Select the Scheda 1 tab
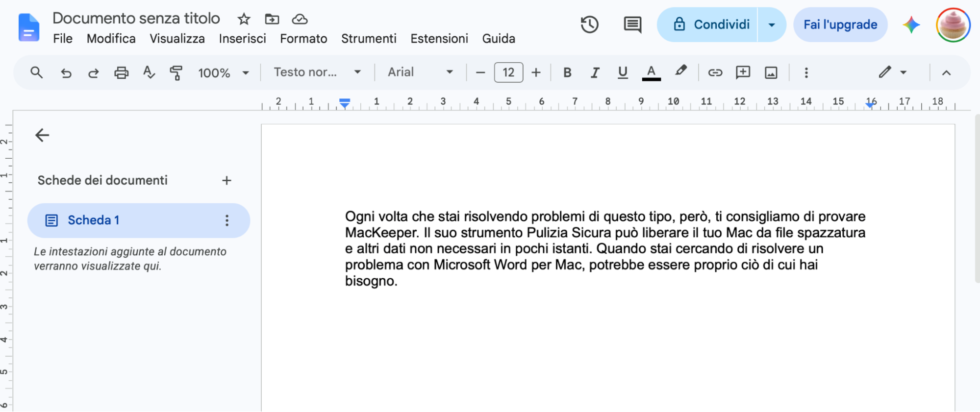This screenshot has width=980, height=412. [139, 220]
